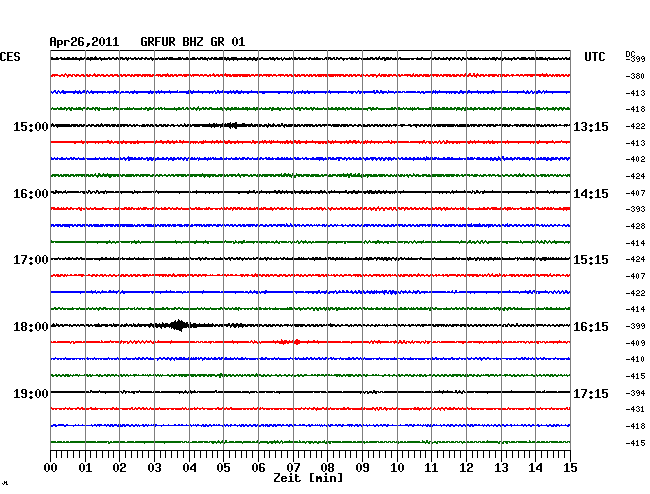Click the 00 minute axis label

click(51, 468)
